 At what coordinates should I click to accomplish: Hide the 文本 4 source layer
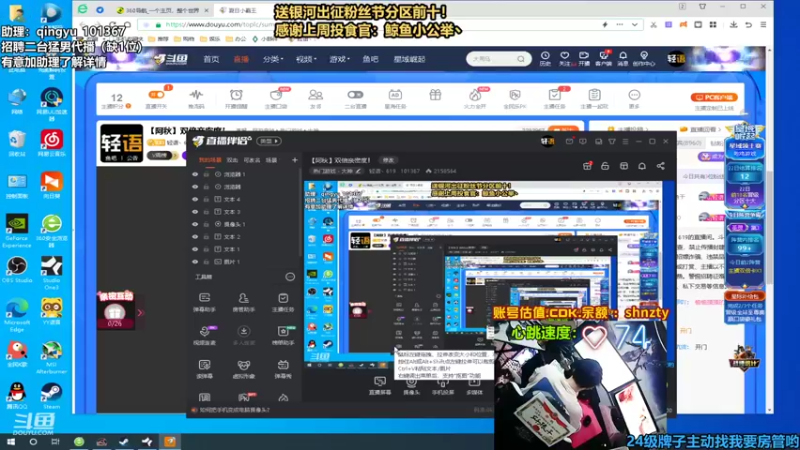(195, 199)
